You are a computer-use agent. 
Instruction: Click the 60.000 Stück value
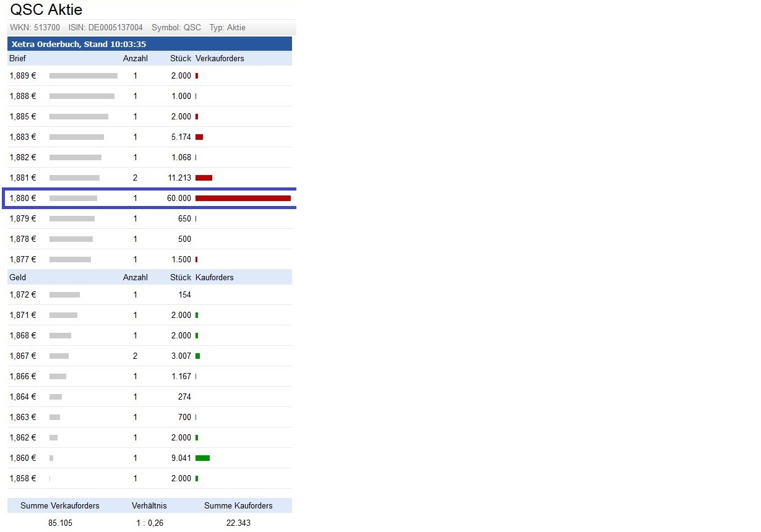(x=179, y=199)
